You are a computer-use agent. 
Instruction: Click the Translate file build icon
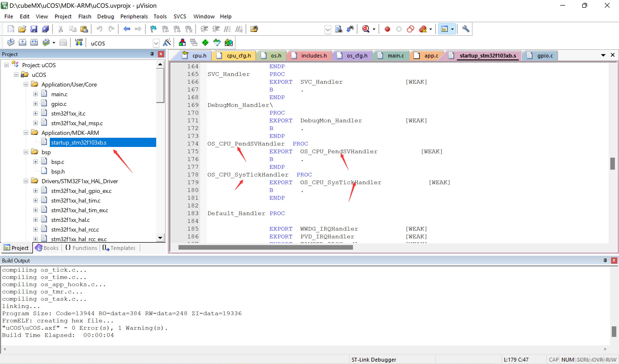11,43
